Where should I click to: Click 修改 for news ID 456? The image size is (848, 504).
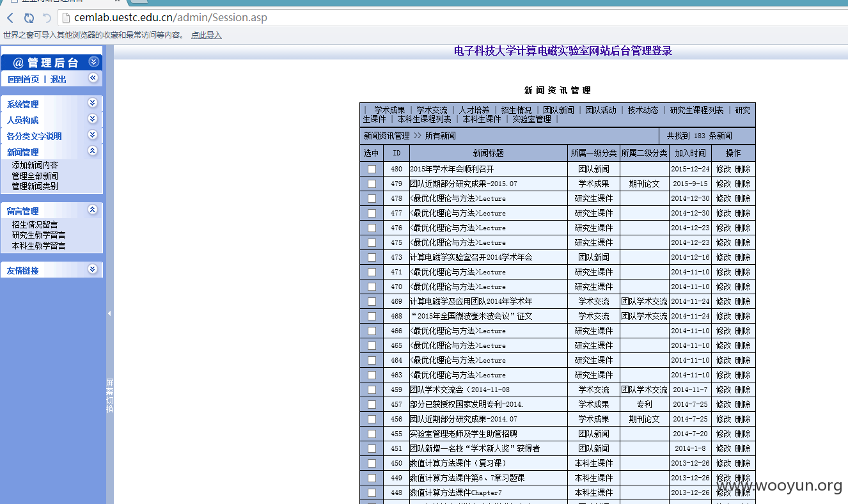click(723, 419)
